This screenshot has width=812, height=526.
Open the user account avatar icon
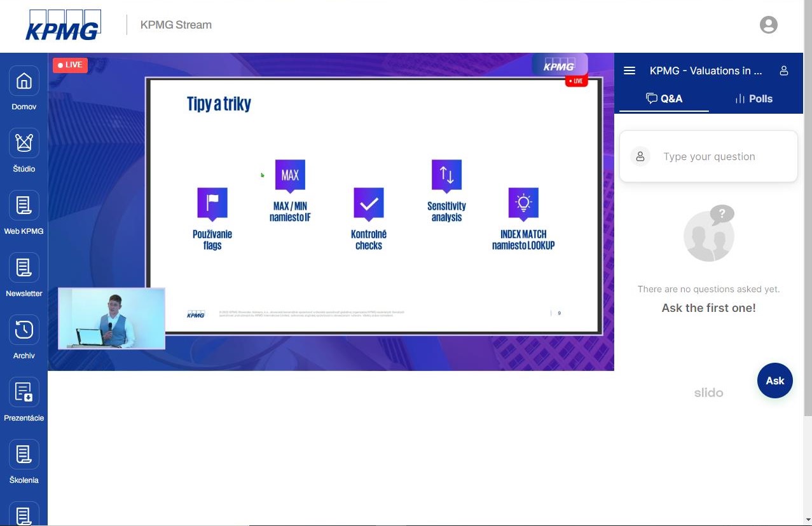coord(769,25)
